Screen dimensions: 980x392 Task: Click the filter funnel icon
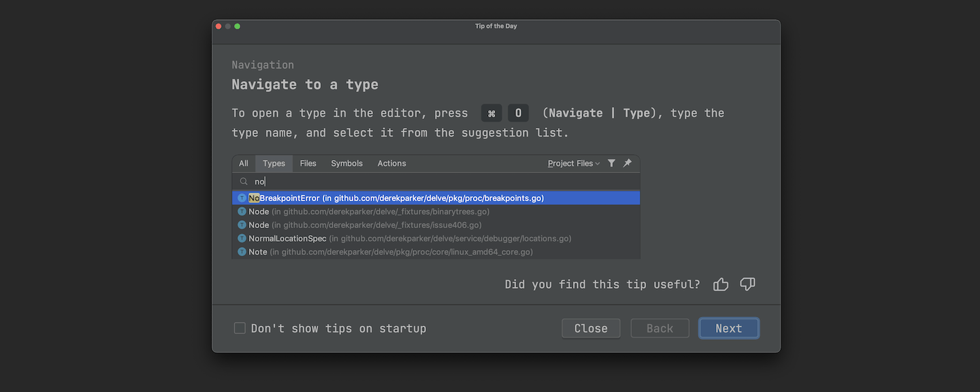pyautogui.click(x=612, y=163)
